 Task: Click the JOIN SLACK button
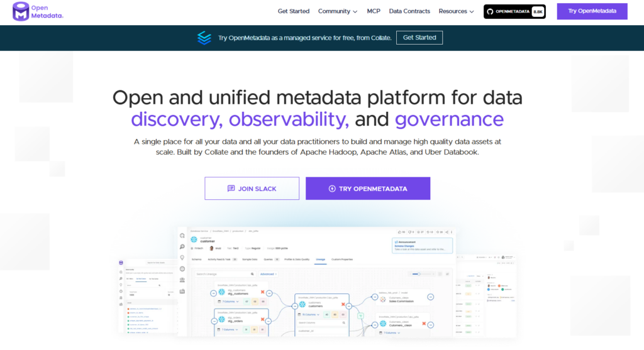(x=252, y=189)
